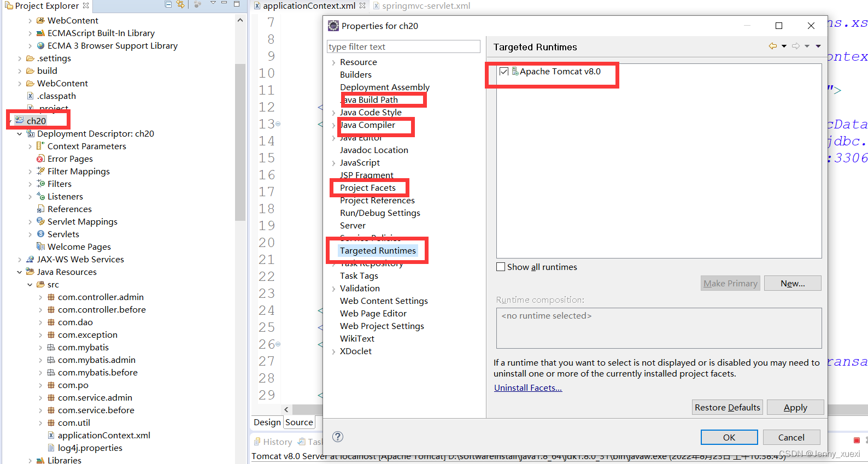Click editor horizontal scrollbar left arrow
The image size is (868, 464).
tap(286, 409)
